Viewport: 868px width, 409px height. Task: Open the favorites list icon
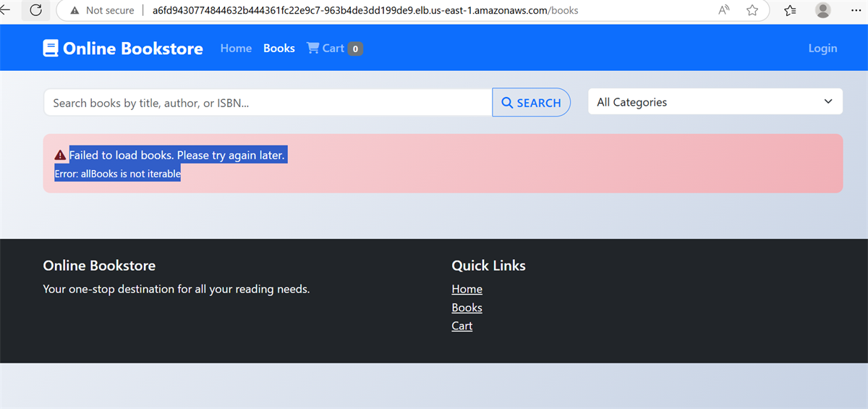[791, 11]
